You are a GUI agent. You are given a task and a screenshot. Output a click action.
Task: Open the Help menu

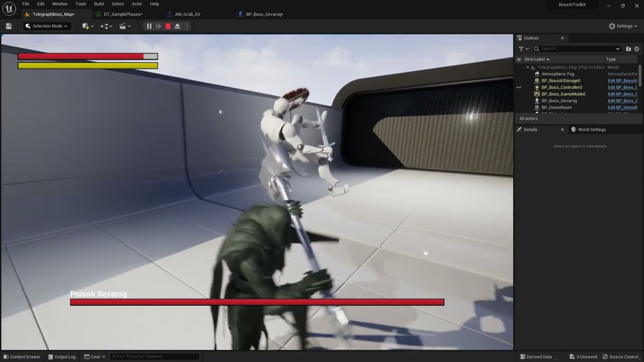click(x=154, y=4)
